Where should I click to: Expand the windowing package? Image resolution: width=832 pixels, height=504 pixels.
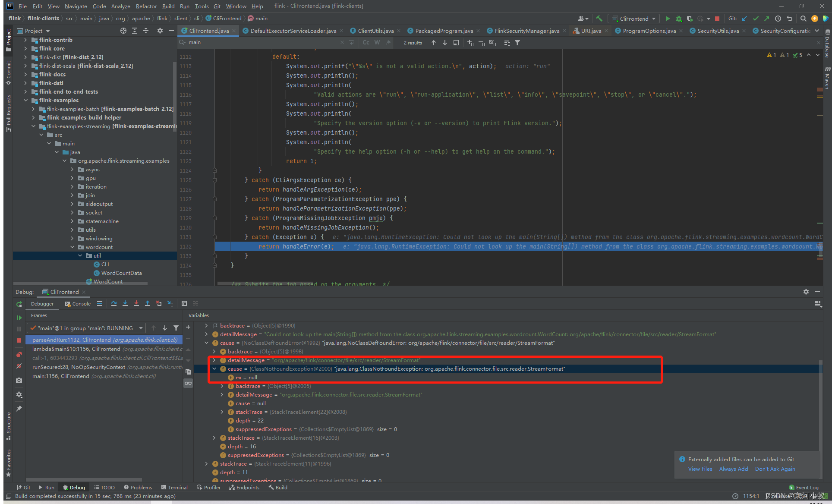[72, 238]
